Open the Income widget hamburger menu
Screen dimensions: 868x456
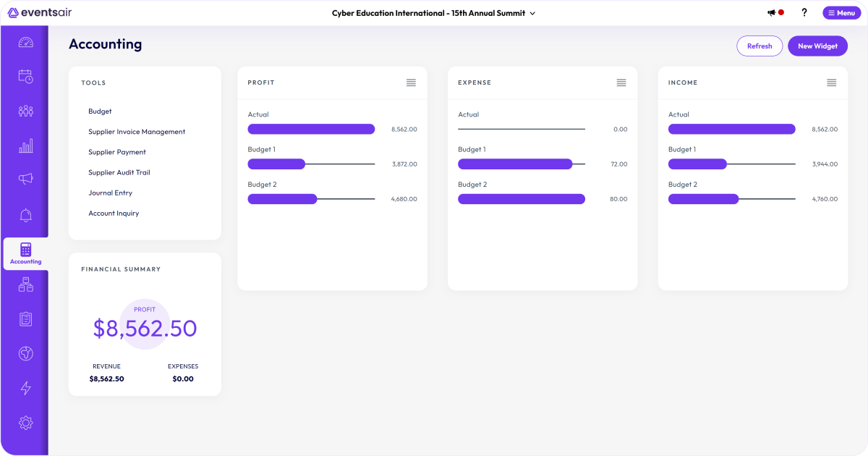click(831, 83)
